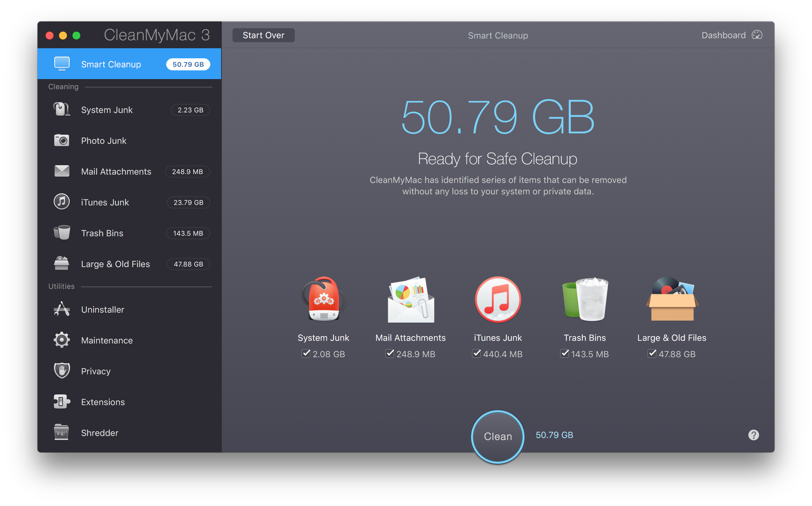Viewport: 812px width, 506px height.
Task: Click the Trash Bins label under the bins
Action: 585,337
